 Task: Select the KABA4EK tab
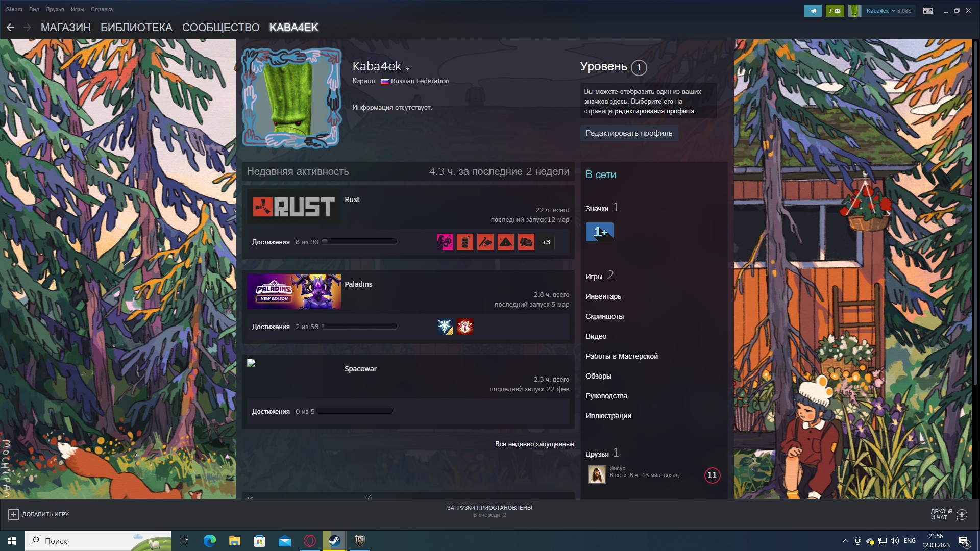(294, 28)
